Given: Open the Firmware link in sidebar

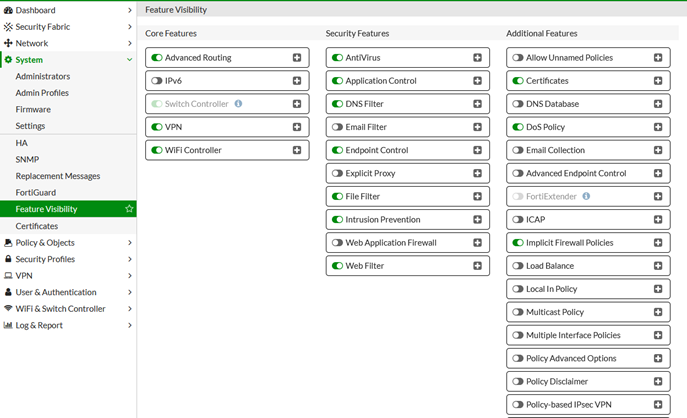Looking at the screenshot, I should [33, 110].
